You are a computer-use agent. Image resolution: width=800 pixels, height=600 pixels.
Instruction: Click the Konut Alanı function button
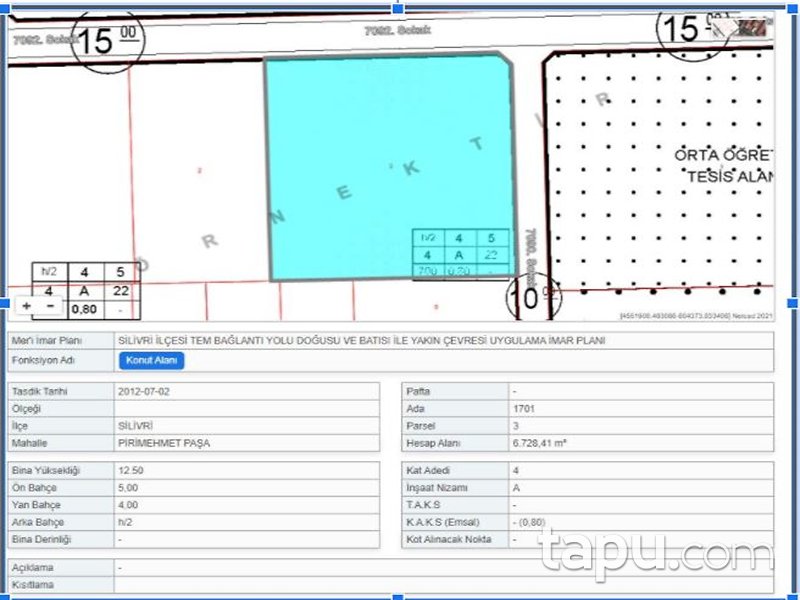(x=152, y=360)
